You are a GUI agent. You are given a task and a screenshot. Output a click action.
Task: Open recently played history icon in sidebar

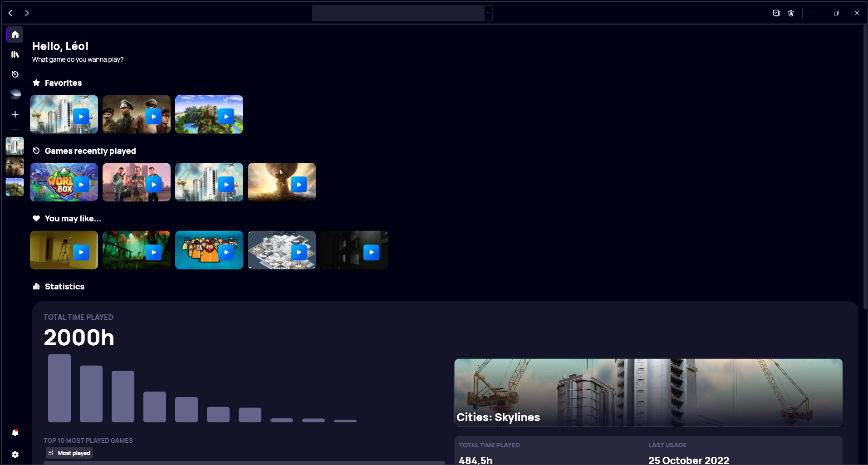tap(15, 74)
